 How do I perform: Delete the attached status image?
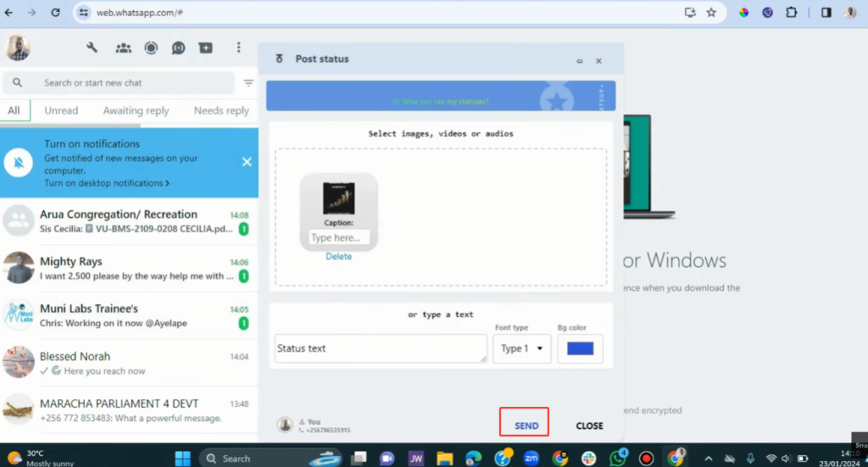tap(338, 257)
